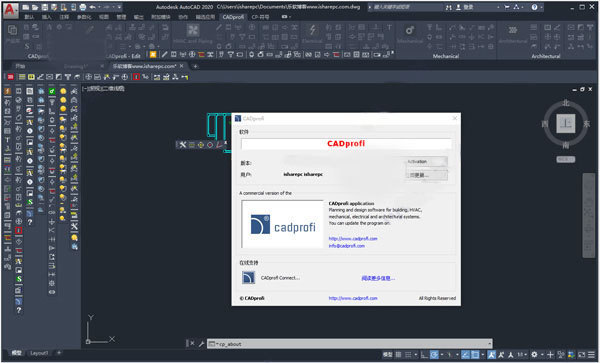
Task: Add a new document tab with plus
Action: click(195, 66)
